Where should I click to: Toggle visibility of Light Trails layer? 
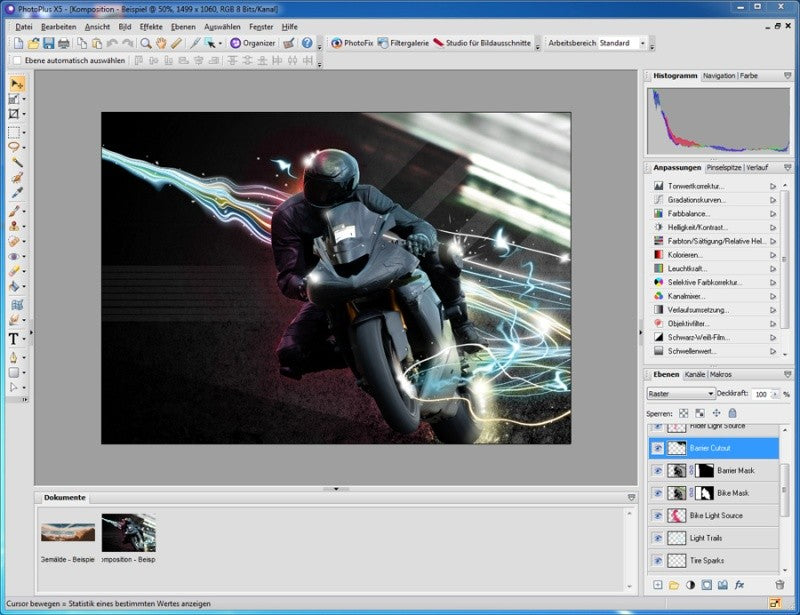click(x=658, y=538)
